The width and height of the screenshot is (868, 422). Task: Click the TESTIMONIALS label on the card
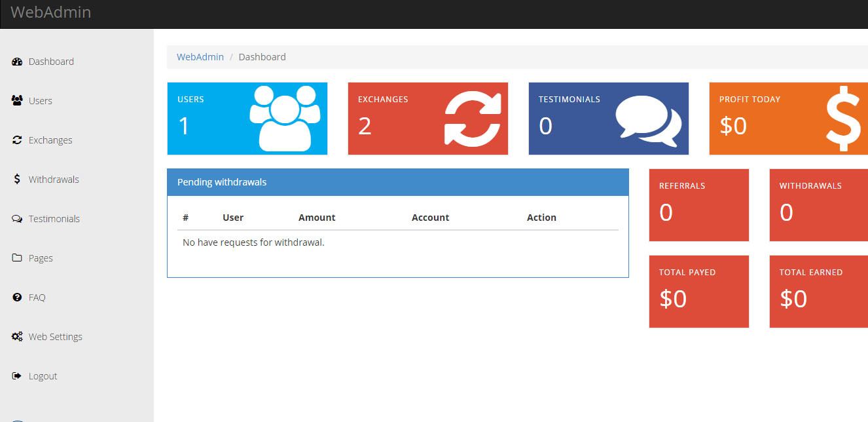point(569,100)
